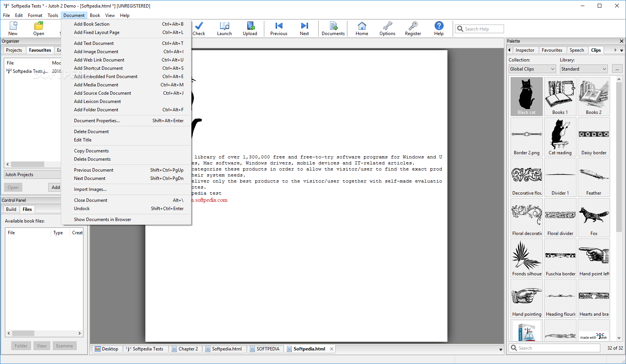This screenshot has width=626, height=364.
Task: Switch to the Speech palette tab
Action: click(577, 50)
